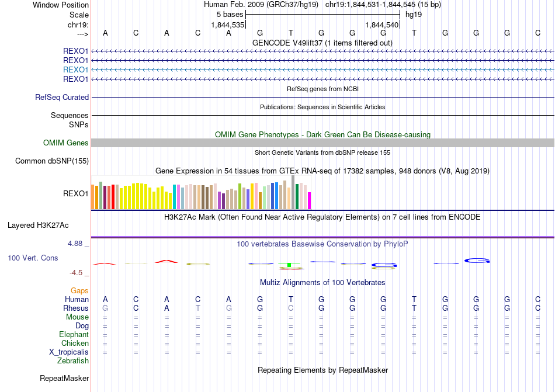
Task: Click the RefSeq Curated track label
Action: coord(61,97)
